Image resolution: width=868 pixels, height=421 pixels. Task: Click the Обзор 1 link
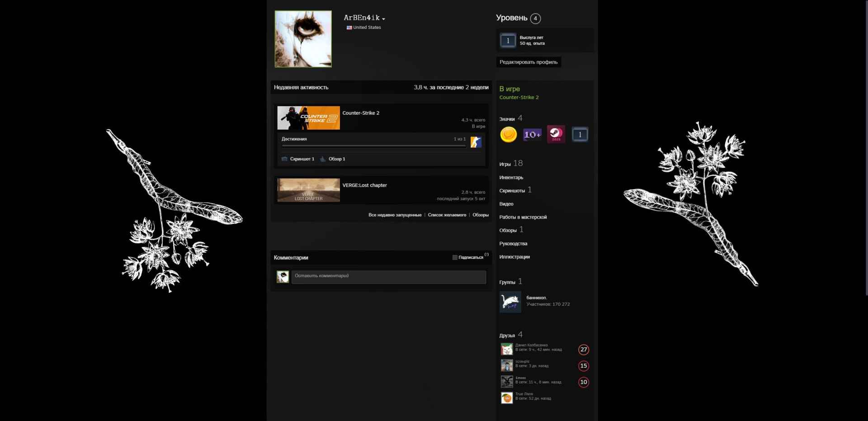(337, 159)
